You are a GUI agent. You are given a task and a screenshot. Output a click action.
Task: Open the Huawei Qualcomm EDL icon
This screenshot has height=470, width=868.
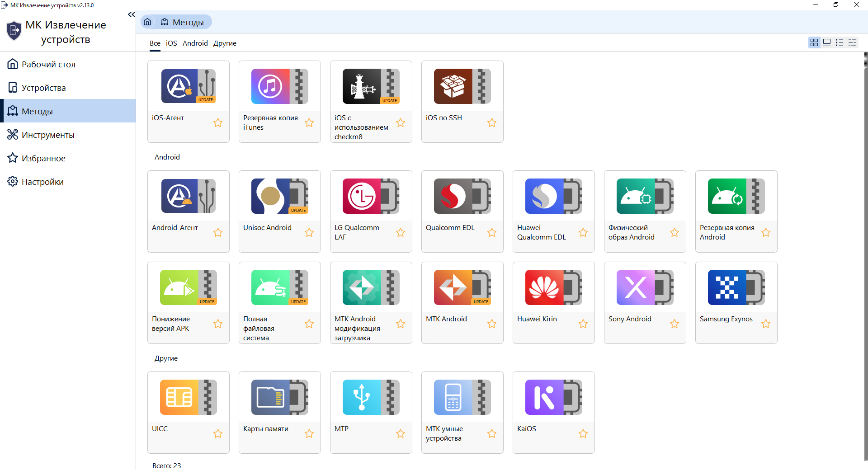click(554, 196)
